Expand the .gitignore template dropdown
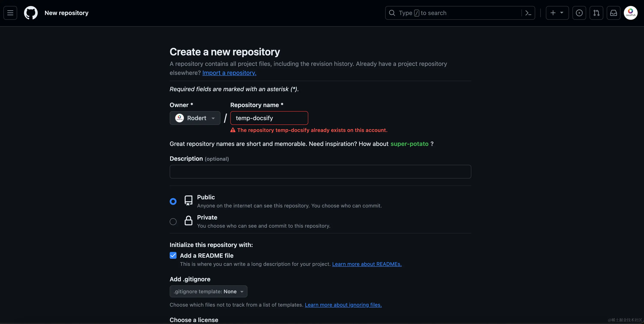Screen dimensions: 644x324 click(x=208, y=291)
